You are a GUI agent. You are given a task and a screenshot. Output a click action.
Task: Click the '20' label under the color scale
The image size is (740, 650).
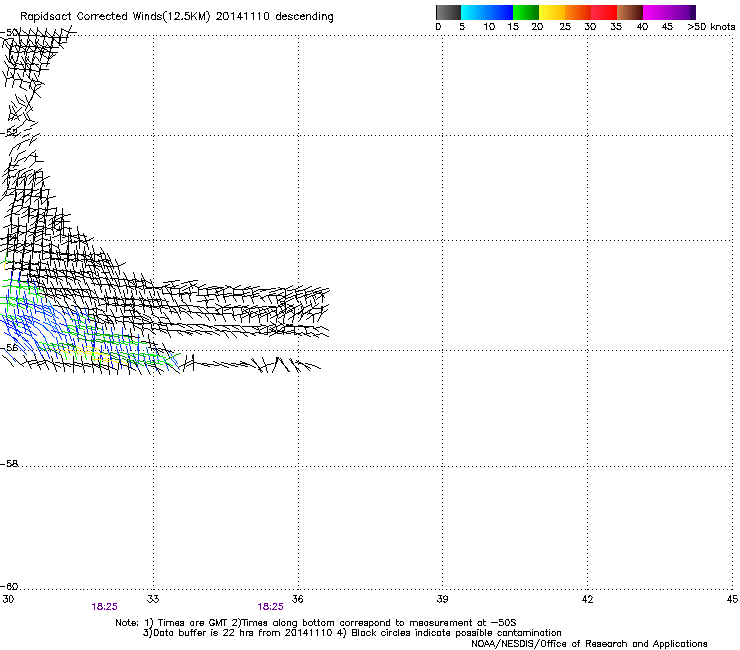(537, 27)
